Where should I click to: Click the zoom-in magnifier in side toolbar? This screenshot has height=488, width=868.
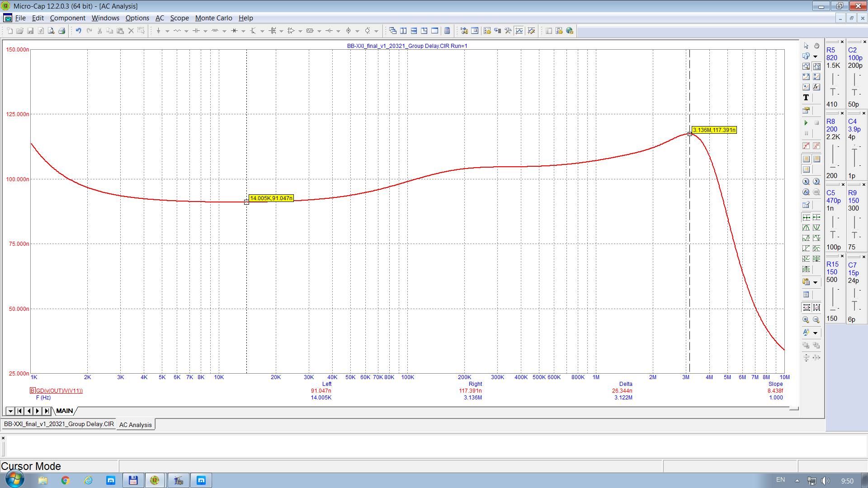coord(806,320)
